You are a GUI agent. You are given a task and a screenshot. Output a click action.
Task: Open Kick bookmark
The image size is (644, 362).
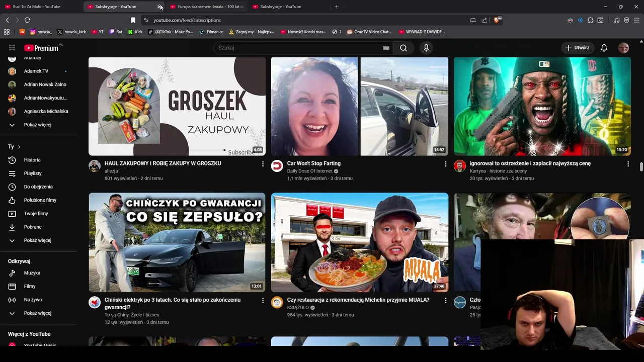tap(135, 32)
